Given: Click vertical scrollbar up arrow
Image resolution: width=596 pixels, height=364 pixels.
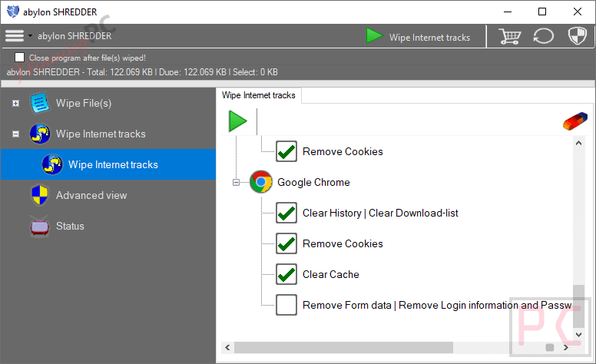Looking at the screenshot, I should click(x=578, y=144).
